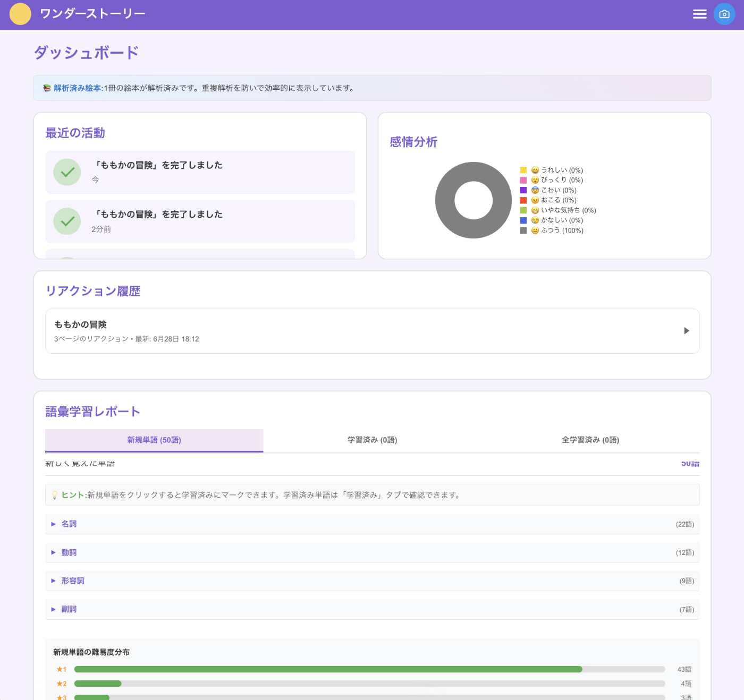Image resolution: width=744 pixels, height=700 pixels.
Task: Expand the 動詞 word category
Action: coord(372,552)
